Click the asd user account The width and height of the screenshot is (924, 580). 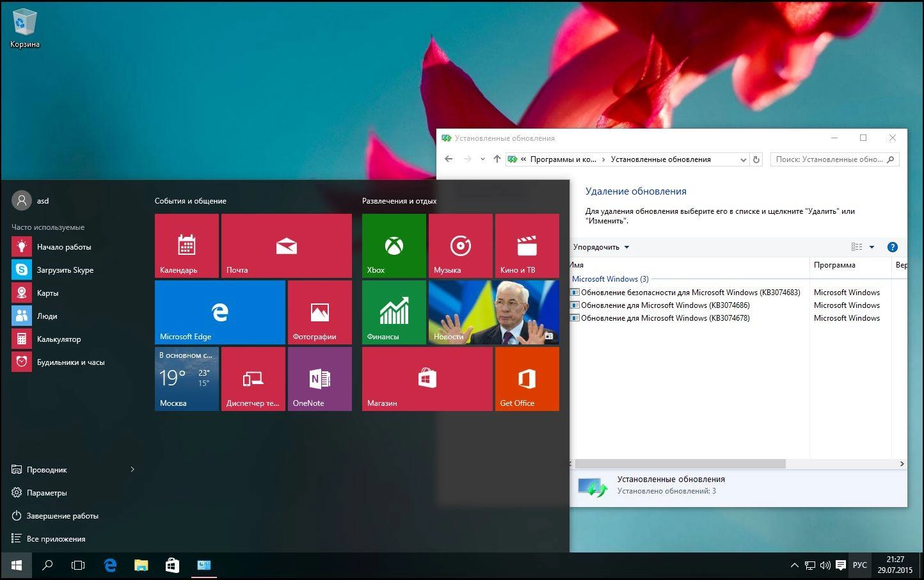(x=31, y=201)
